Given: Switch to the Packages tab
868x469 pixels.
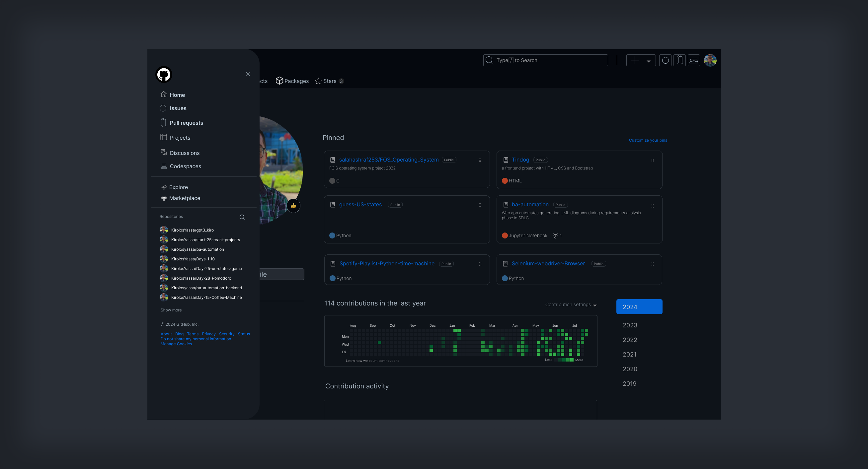Looking at the screenshot, I should coord(292,81).
